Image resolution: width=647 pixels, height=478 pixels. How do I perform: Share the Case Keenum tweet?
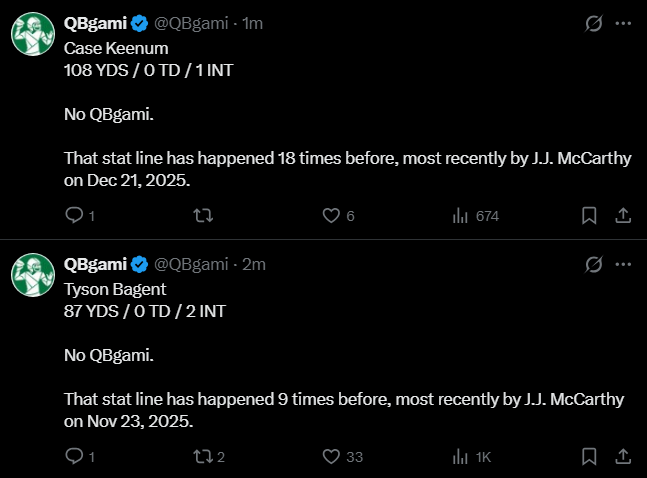click(623, 215)
